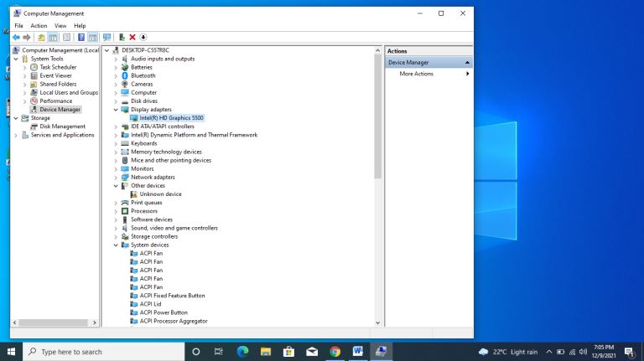Click the Back arrow in the toolbar

pyautogui.click(x=16, y=38)
